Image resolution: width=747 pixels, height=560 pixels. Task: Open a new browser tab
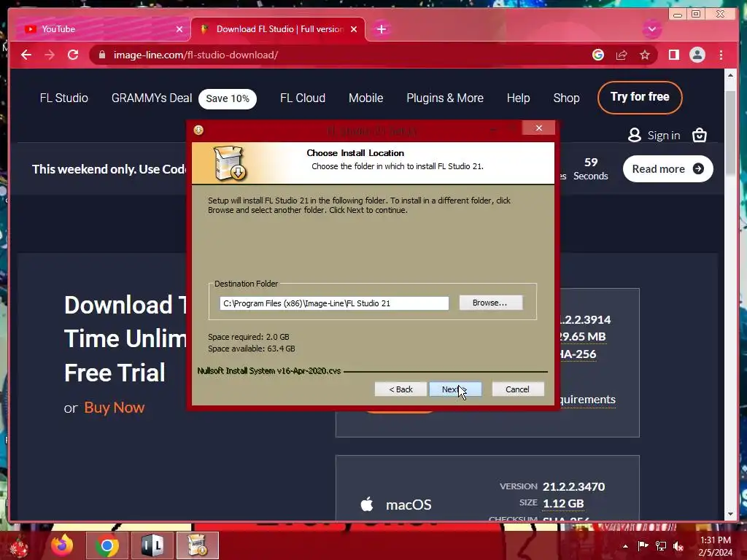click(x=381, y=29)
